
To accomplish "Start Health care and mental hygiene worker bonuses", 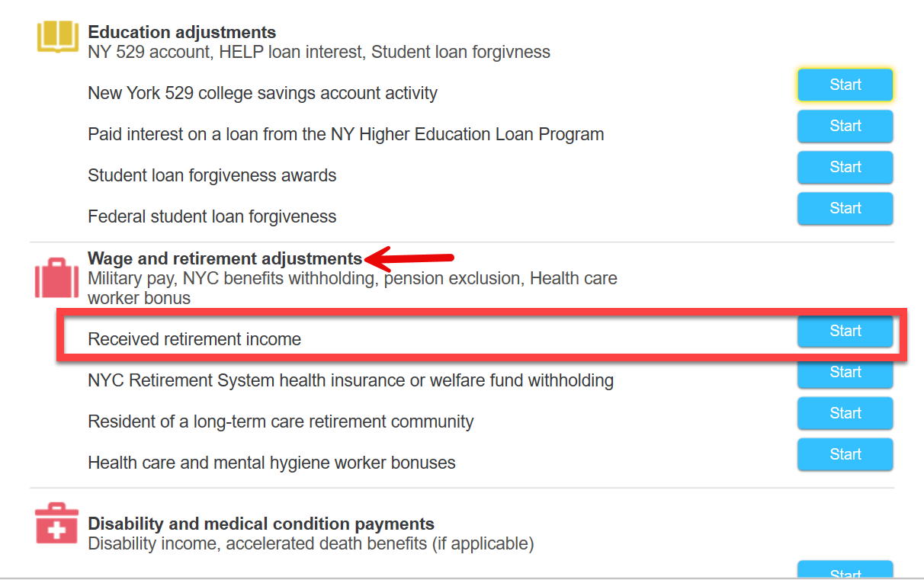I will click(x=845, y=454).
